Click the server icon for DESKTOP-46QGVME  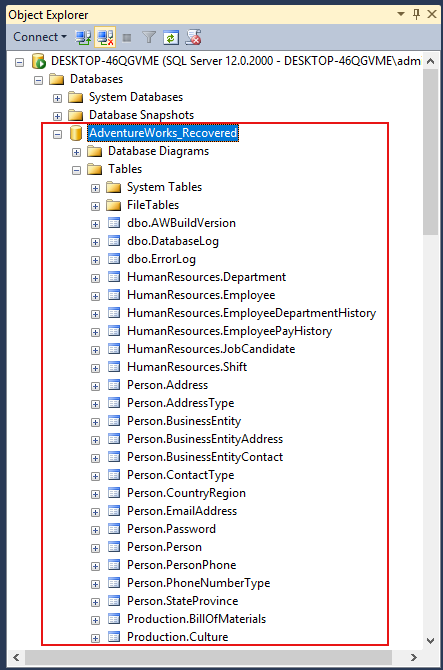(38, 61)
